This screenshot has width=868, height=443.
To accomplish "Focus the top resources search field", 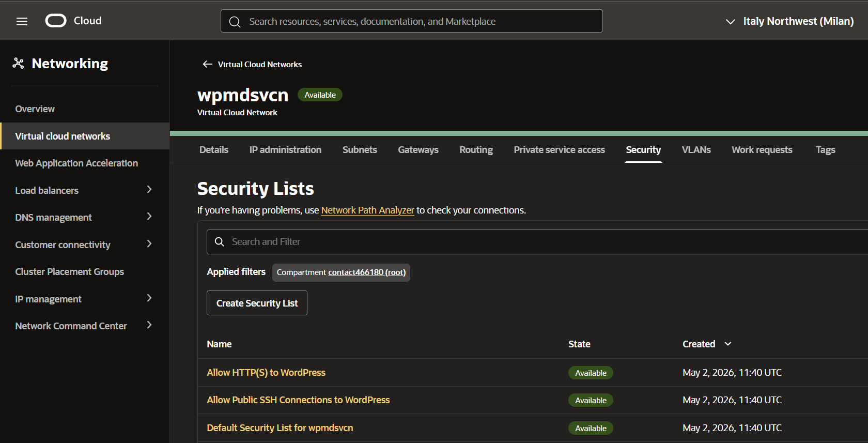I will click(x=412, y=21).
